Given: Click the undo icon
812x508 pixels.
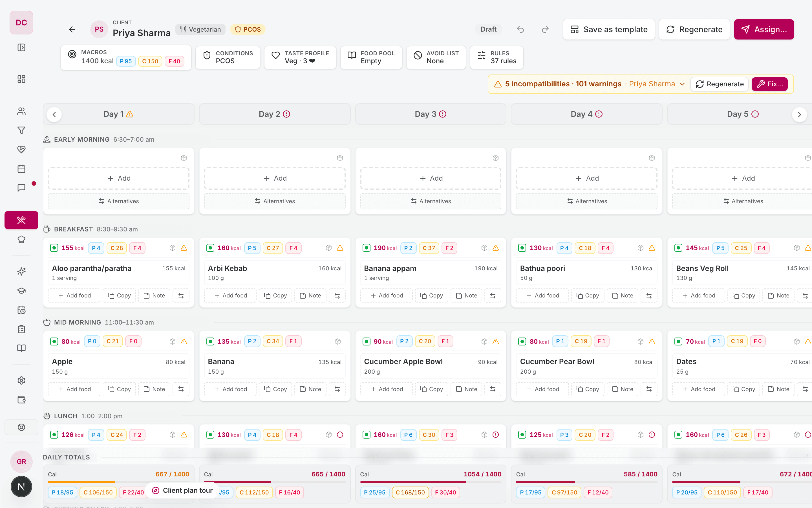Looking at the screenshot, I should [520, 30].
